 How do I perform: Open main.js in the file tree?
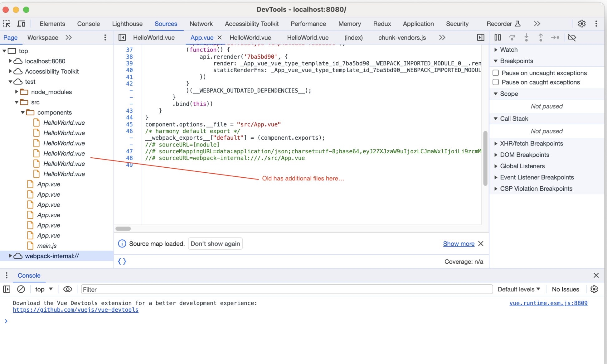pyautogui.click(x=47, y=246)
